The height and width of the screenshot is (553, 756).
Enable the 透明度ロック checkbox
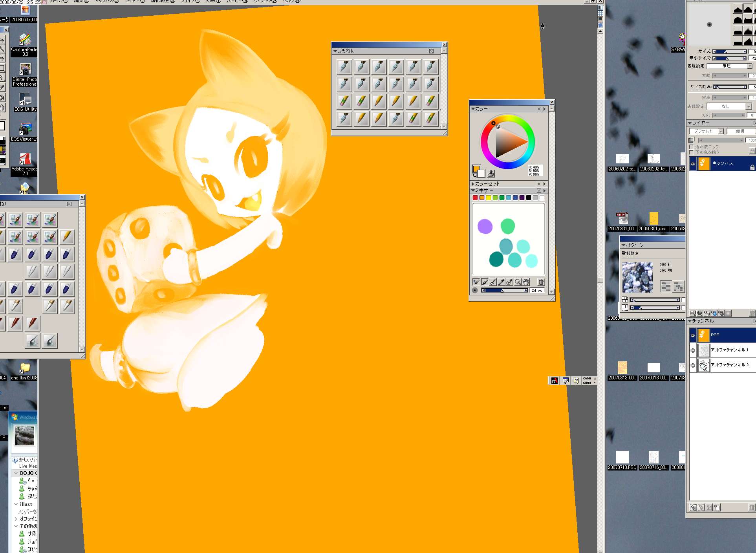click(691, 147)
